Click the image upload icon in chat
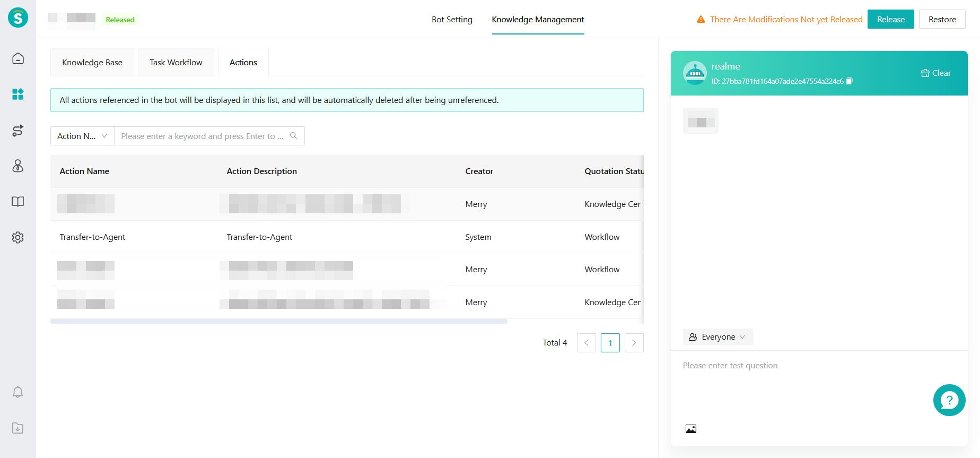 tap(690, 429)
